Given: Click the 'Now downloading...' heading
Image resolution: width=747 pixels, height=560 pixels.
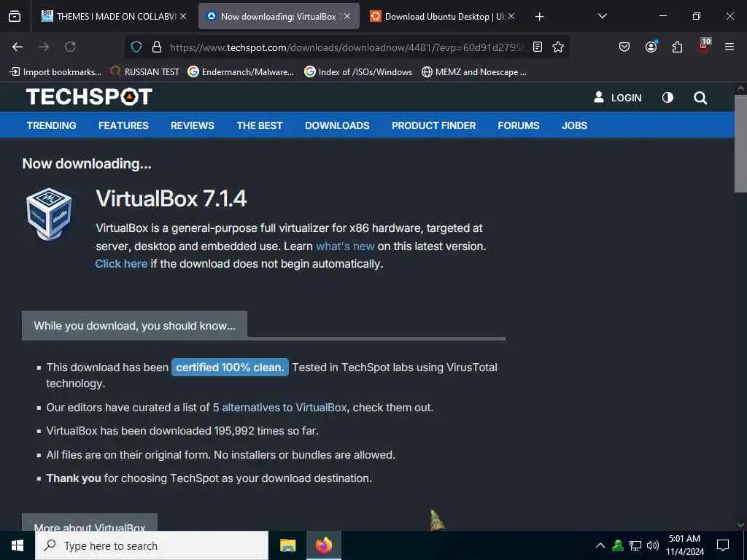Looking at the screenshot, I should click(87, 164).
